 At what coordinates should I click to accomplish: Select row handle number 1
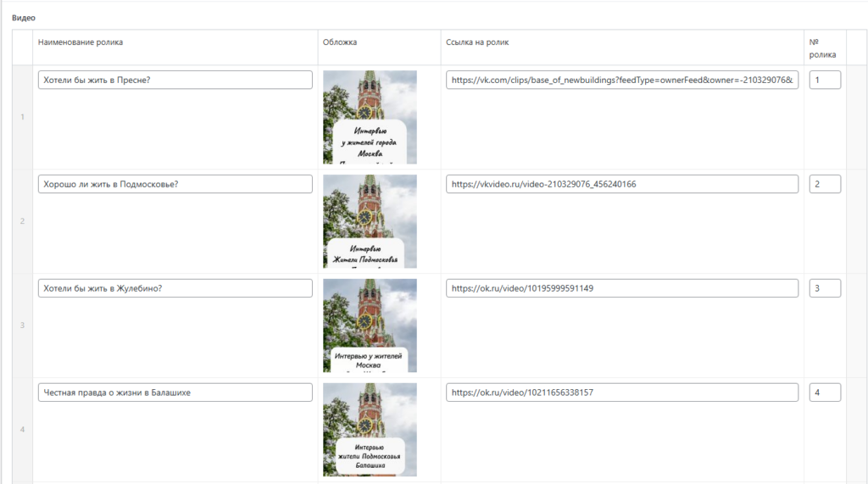(x=22, y=117)
